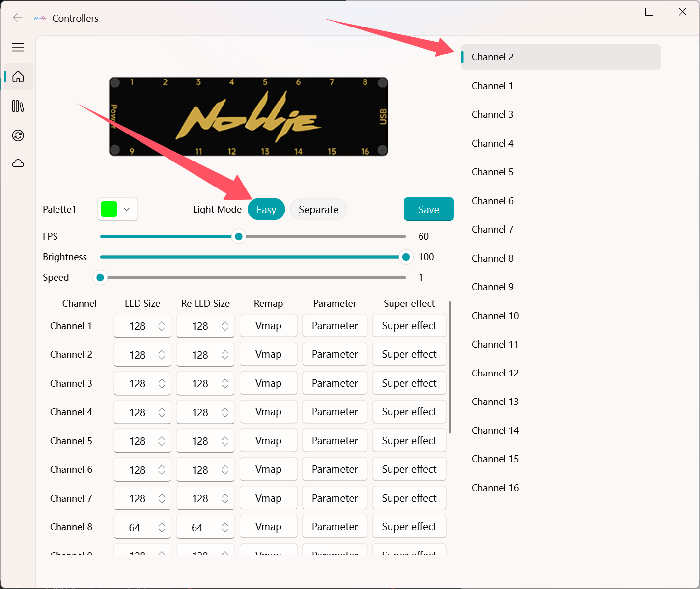Image resolution: width=700 pixels, height=589 pixels.
Task: Click the green Palette1 color swatch
Action: coord(109,209)
